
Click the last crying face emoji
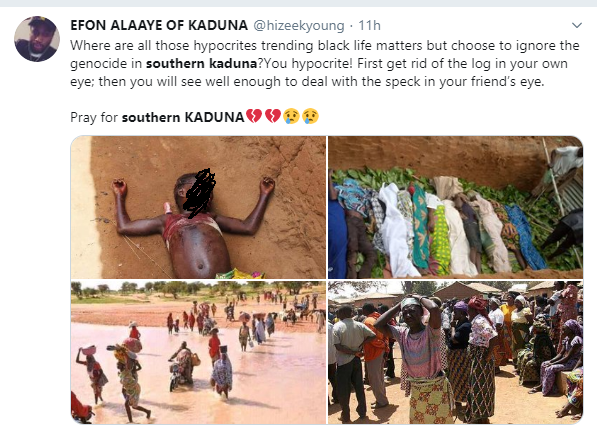310,116
